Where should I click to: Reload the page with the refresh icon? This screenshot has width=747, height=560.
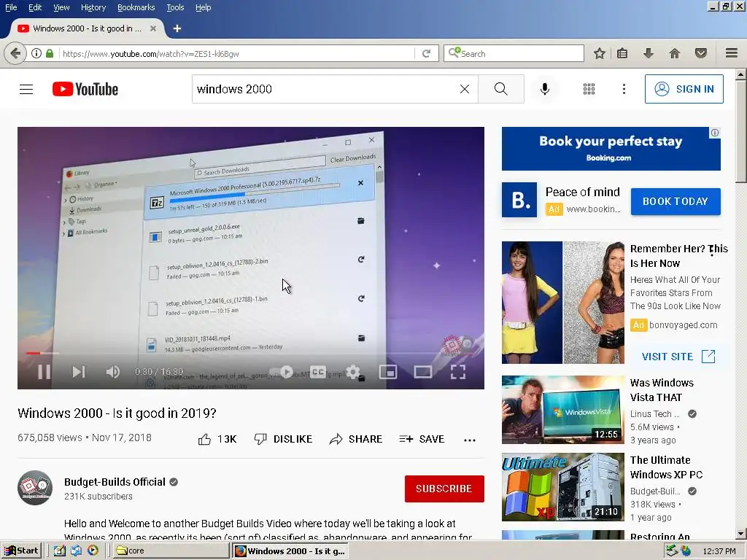click(x=426, y=53)
